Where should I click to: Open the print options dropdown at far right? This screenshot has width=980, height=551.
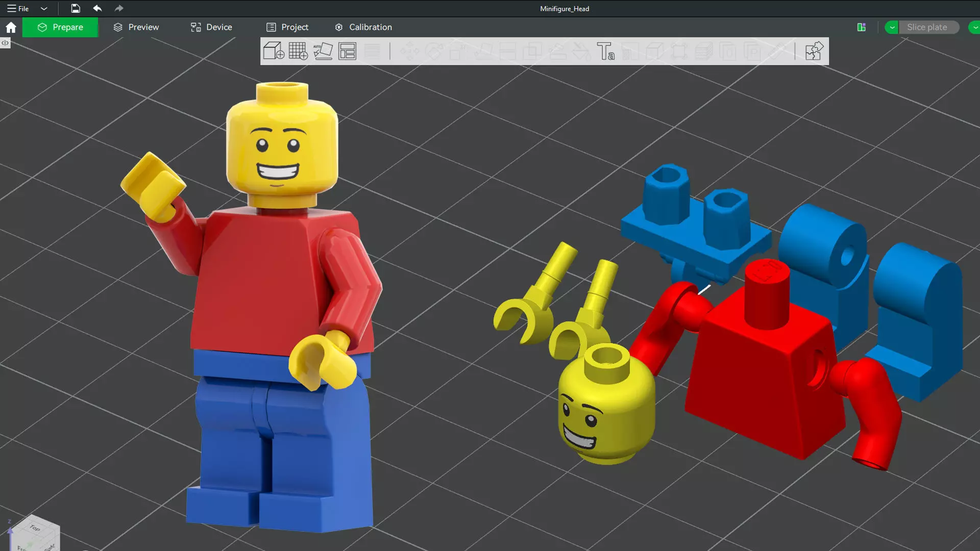pos(974,27)
